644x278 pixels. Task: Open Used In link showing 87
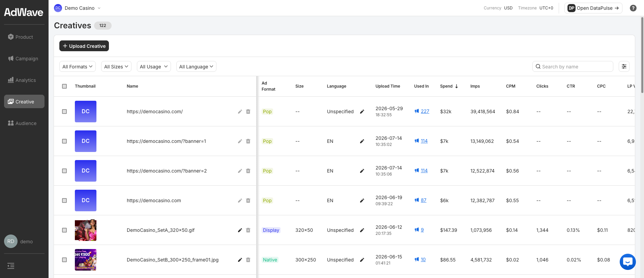[423, 200]
